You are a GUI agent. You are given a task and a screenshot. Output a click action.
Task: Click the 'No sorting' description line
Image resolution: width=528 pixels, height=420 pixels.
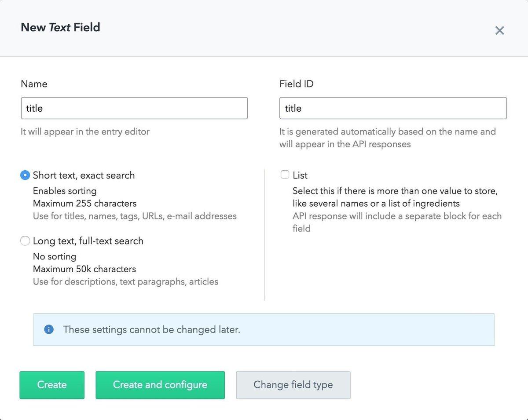pos(55,256)
